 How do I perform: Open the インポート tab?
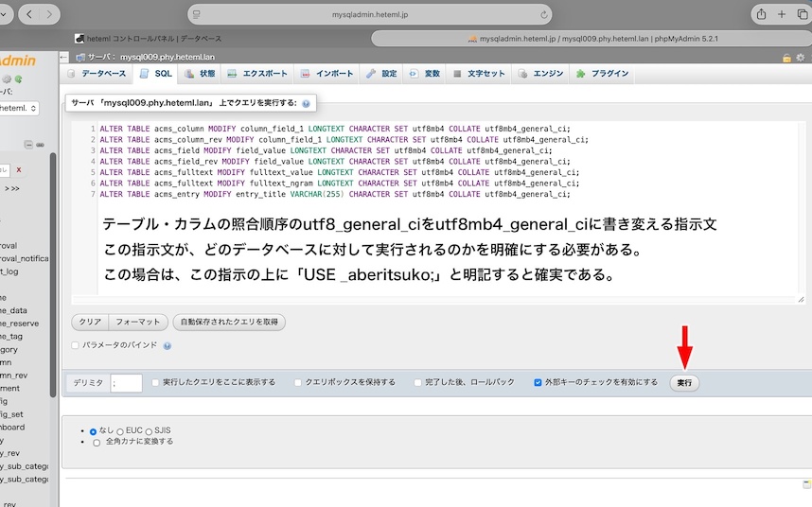pos(327,74)
